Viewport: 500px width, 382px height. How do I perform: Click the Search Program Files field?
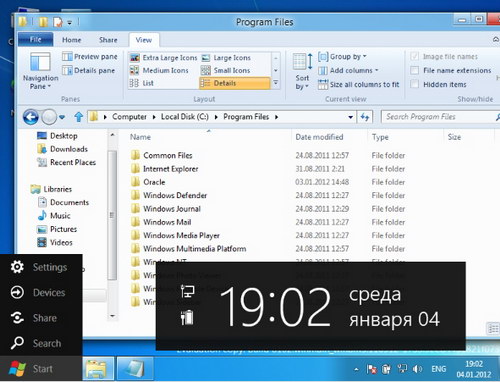[440, 117]
